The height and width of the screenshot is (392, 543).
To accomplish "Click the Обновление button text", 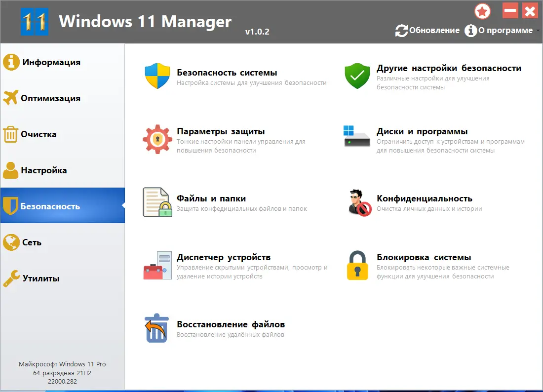I will pyautogui.click(x=434, y=31).
